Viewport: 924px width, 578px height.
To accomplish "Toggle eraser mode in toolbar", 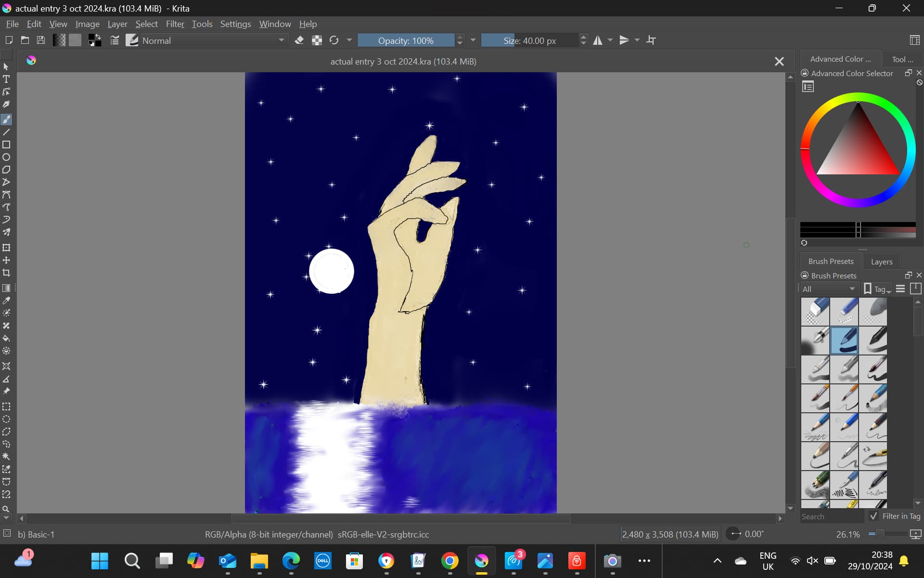I will pyautogui.click(x=299, y=40).
